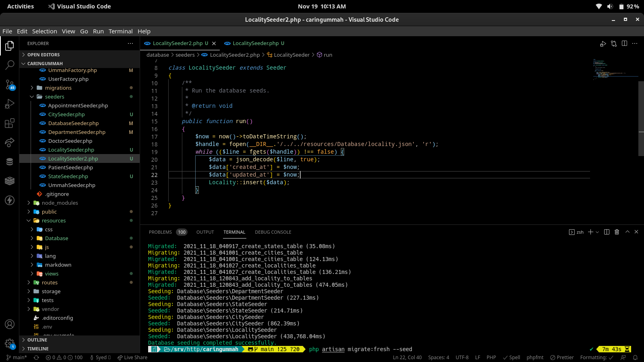This screenshot has width=644, height=362.
Task: Split the editor to the right
Action: 624,43
